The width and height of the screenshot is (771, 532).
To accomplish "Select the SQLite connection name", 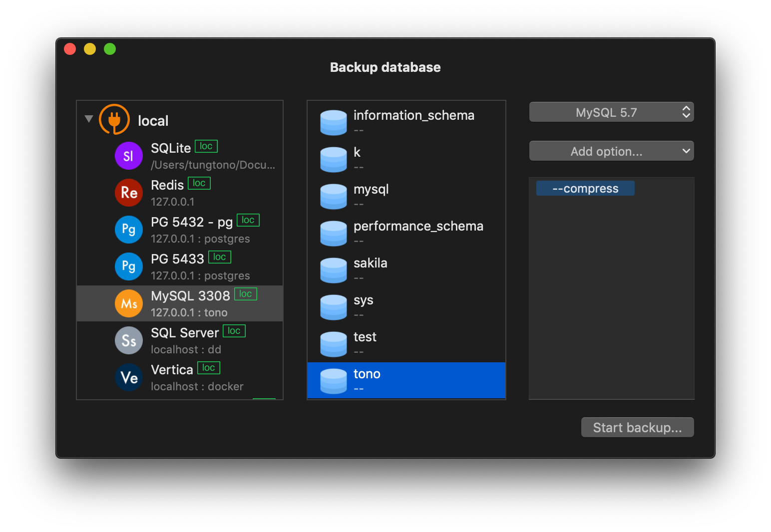I will point(171,148).
